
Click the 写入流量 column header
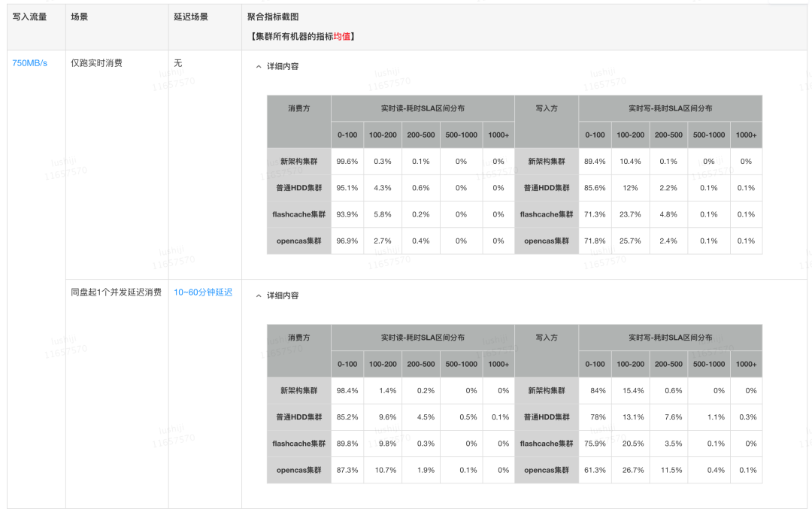(29, 17)
